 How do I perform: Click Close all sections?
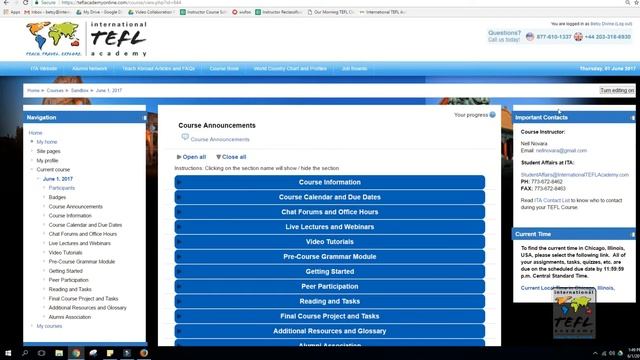pyautogui.click(x=231, y=157)
